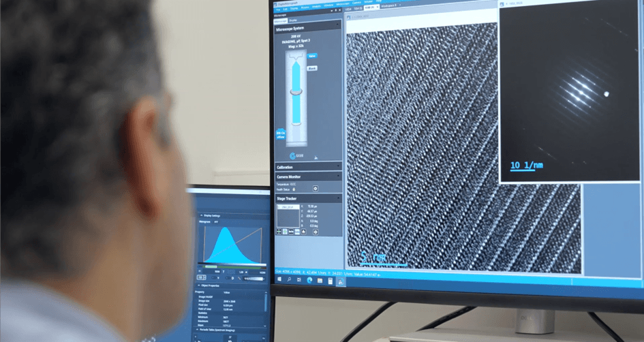644x342 pixels.
Task: Click the fourth Stage Tracker image icon
Action: coord(297,232)
